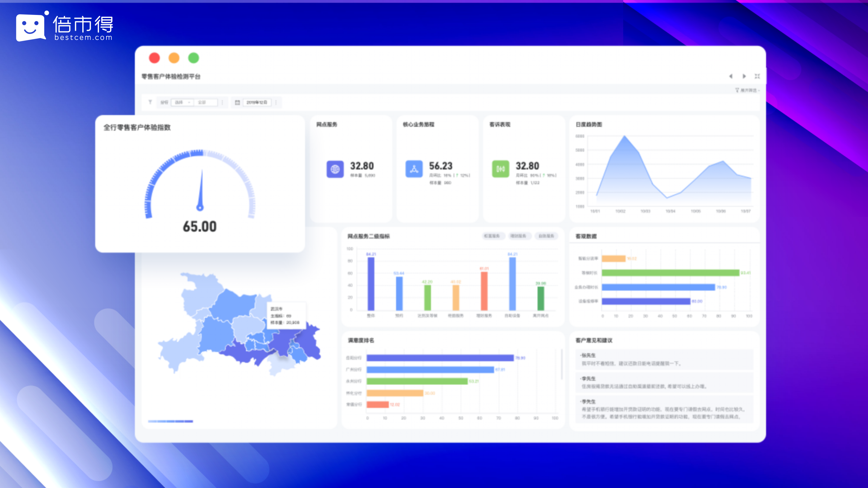Go to the next dashboard page arrow

pyautogui.click(x=744, y=76)
